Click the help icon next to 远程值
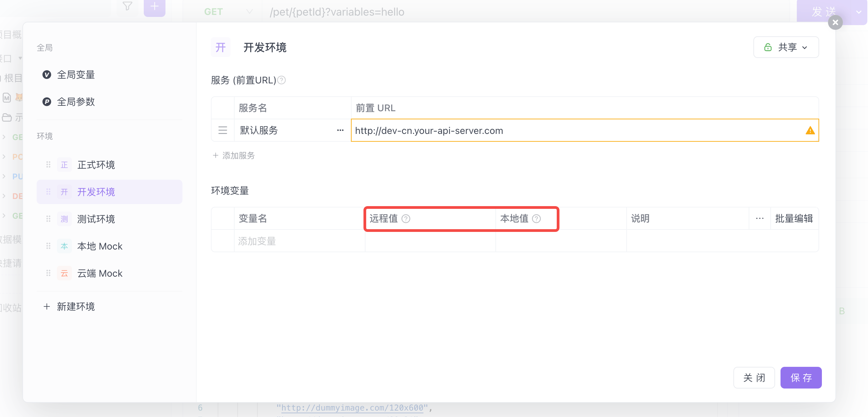 406,219
